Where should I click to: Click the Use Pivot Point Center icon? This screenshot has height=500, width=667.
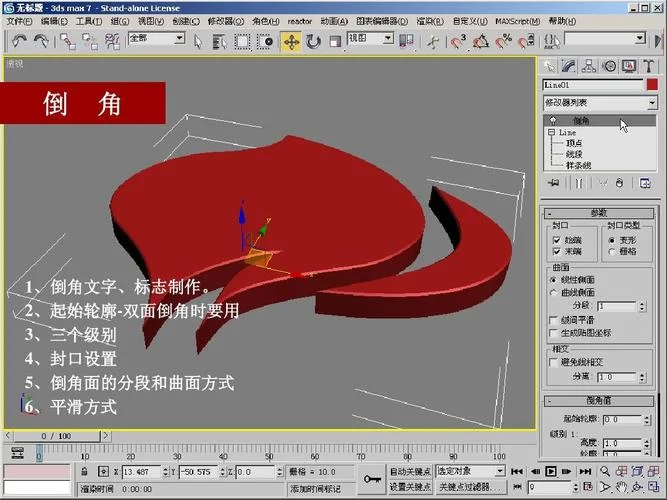[x=406, y=41]
